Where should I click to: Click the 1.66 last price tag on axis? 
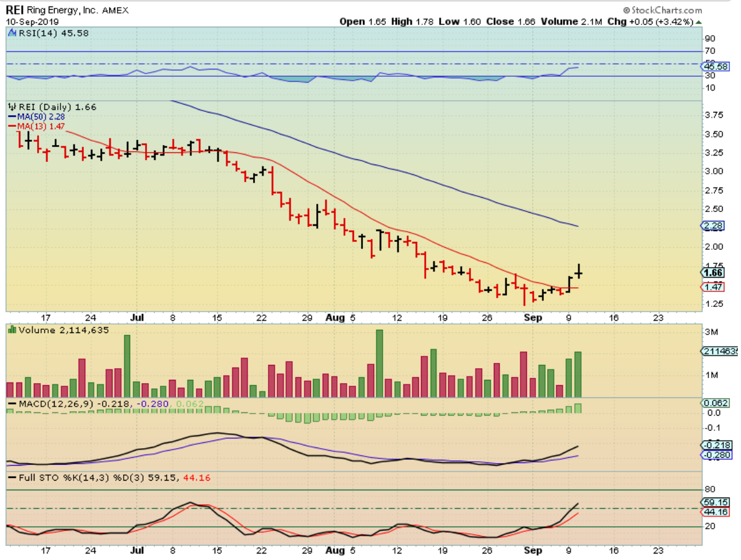(x=712, y=273)
